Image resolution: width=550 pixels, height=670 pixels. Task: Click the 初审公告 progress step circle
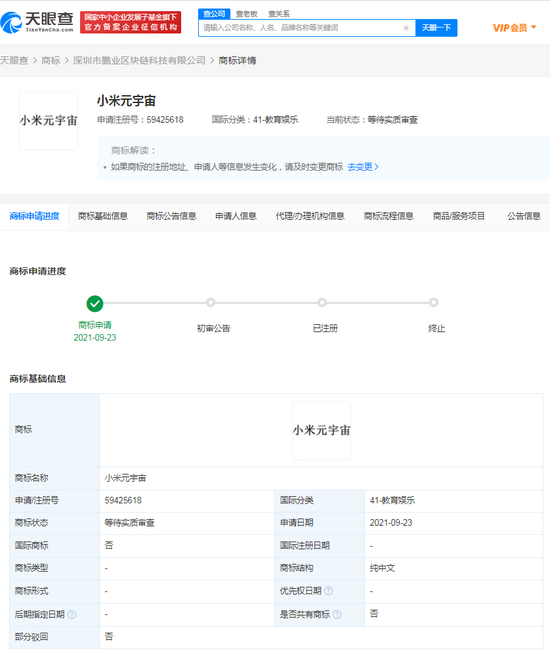coord(210,303)
